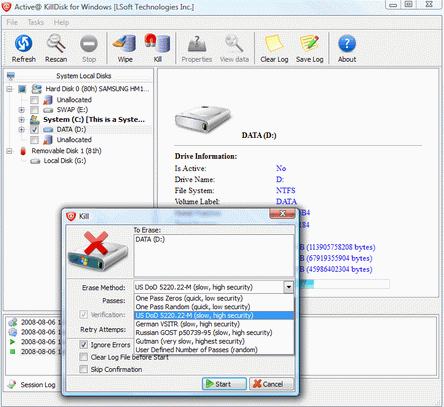Select Russian GOST p50739-95 option
Screen dimensions: 444x407
click(x=214, y=333)
